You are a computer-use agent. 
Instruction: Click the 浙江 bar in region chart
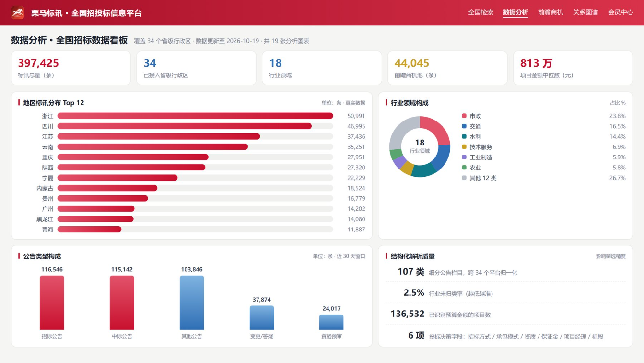point(195,116)
